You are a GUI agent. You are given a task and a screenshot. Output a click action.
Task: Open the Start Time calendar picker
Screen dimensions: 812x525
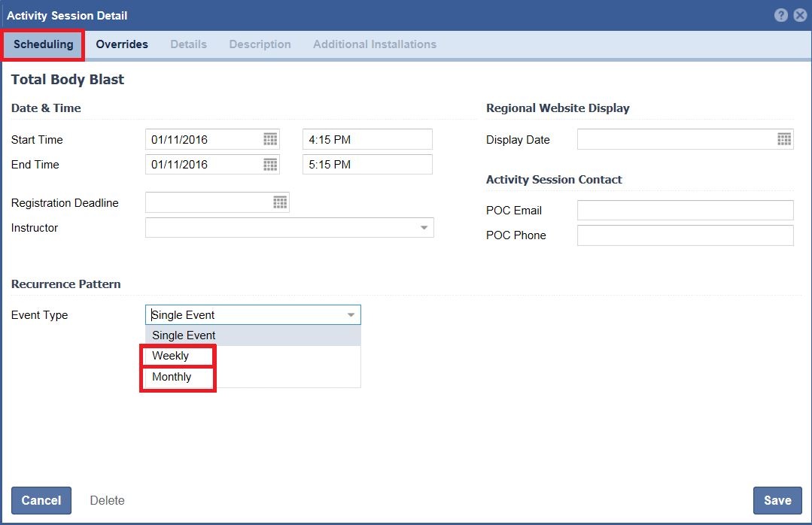270,139
